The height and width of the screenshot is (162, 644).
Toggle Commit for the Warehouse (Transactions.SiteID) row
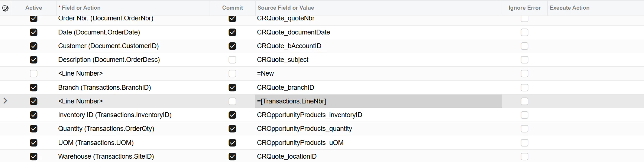232,156
